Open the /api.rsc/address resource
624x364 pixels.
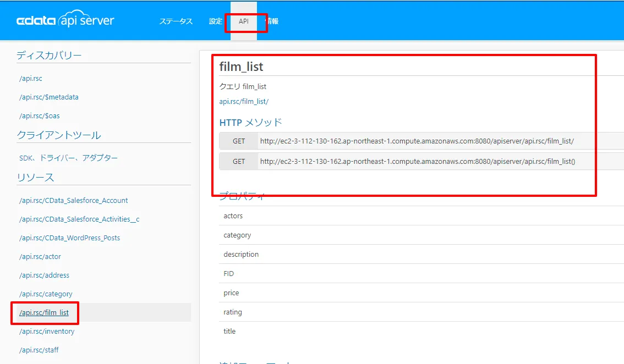(45, 275)
